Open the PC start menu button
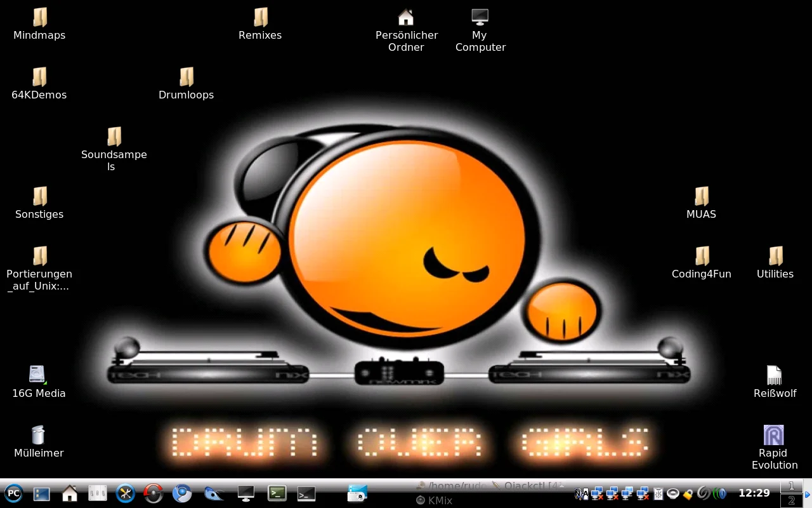 click(x=13, y=493)
